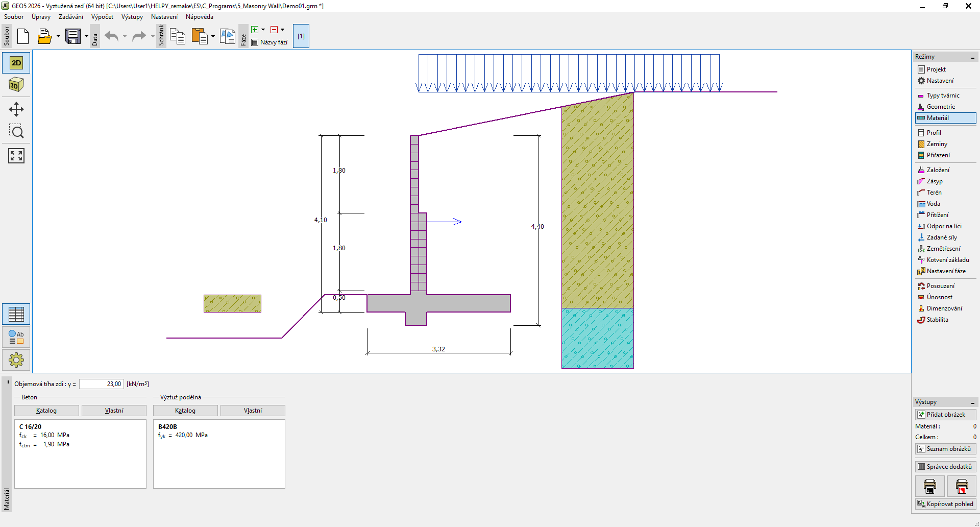
Task: Click the Objemová tíha zdi input field
Action: pyautogui.click(x=101, y=384)
